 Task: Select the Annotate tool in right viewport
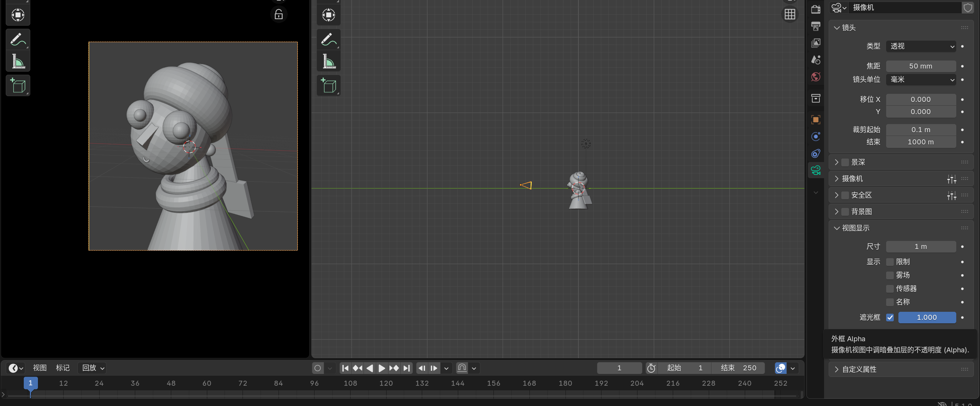pos(328,39)
